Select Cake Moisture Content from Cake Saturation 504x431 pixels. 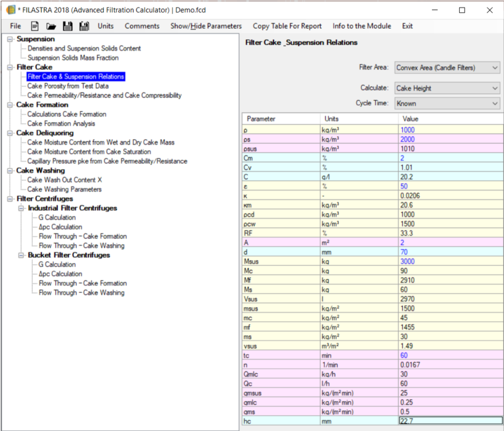point(89,152)
